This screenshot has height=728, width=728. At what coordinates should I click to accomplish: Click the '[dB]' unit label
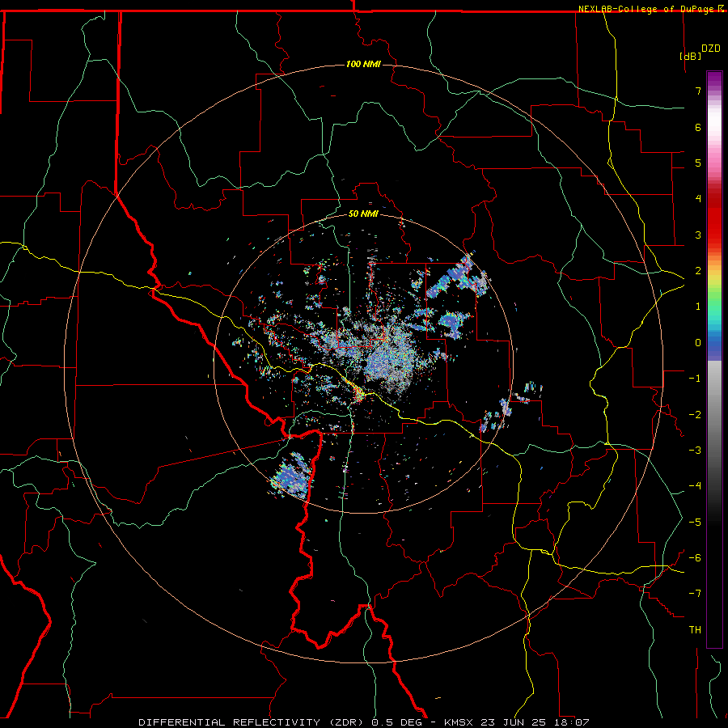coord(691,56)
